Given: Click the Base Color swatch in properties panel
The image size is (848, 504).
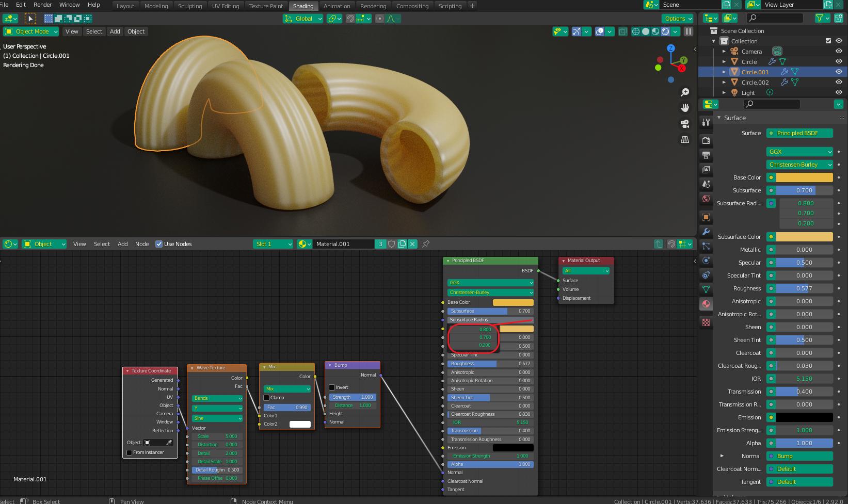Looking at the screenshot, I should [804, 177].
